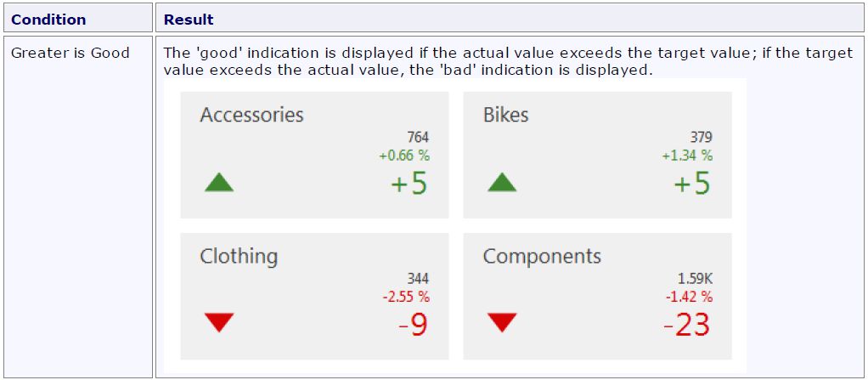868x380 pixels.
Task: Click the description text about 'good' indication
Action: click(x=507, y=61)
